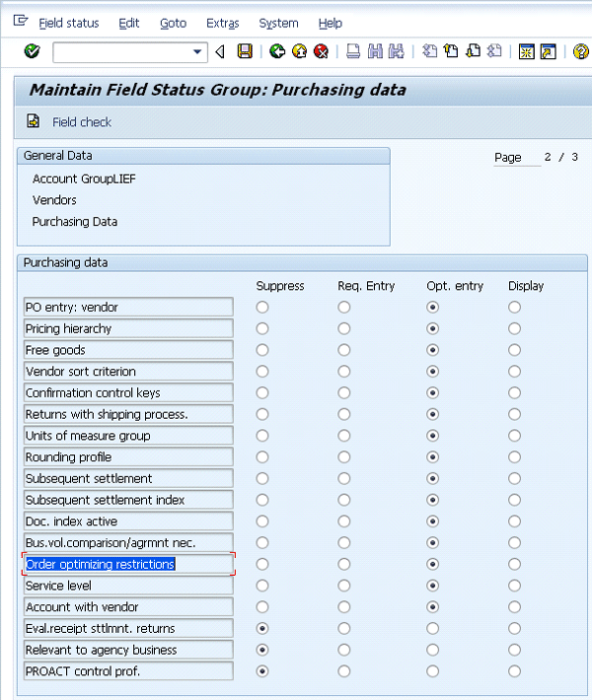Image resolution: width=592 pixels, height=700 pixels.
Task: Click the Free goods field label
Action: tap(128, 350)
